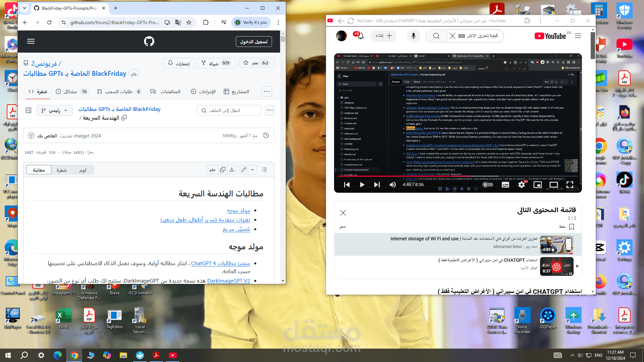Open the مشاكل issues tab

(x=71, y=92)
